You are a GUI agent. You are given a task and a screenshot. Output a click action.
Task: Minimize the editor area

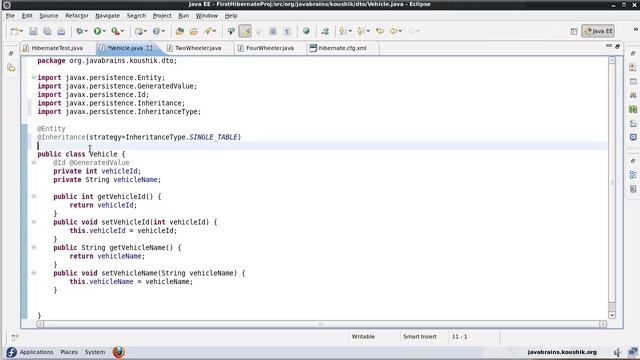pyautogui.click(x=609, y=46)
